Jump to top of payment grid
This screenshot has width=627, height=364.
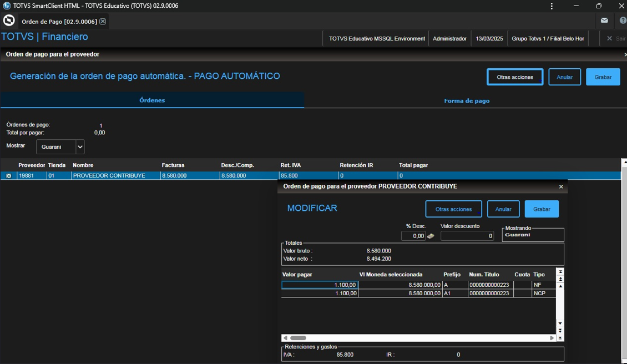[x=560, y=272]
